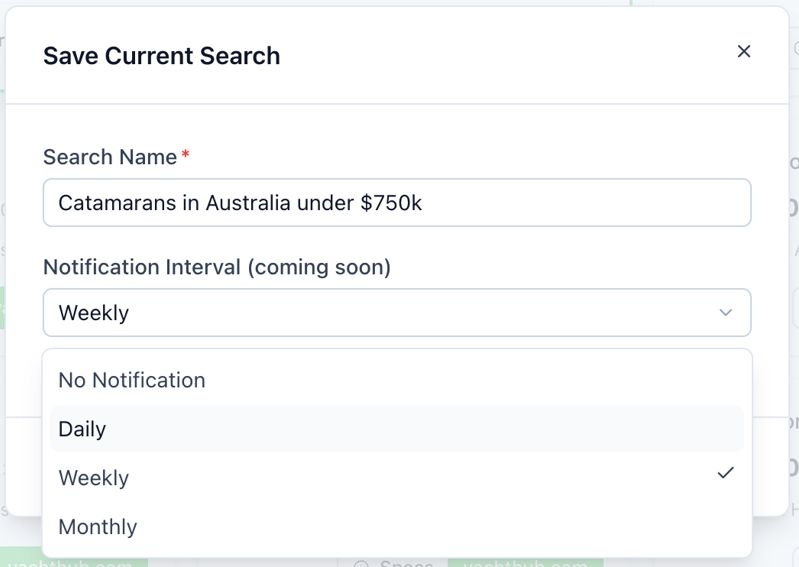Click the Notification Interval (coming soon) label

(x=217, y=267)
